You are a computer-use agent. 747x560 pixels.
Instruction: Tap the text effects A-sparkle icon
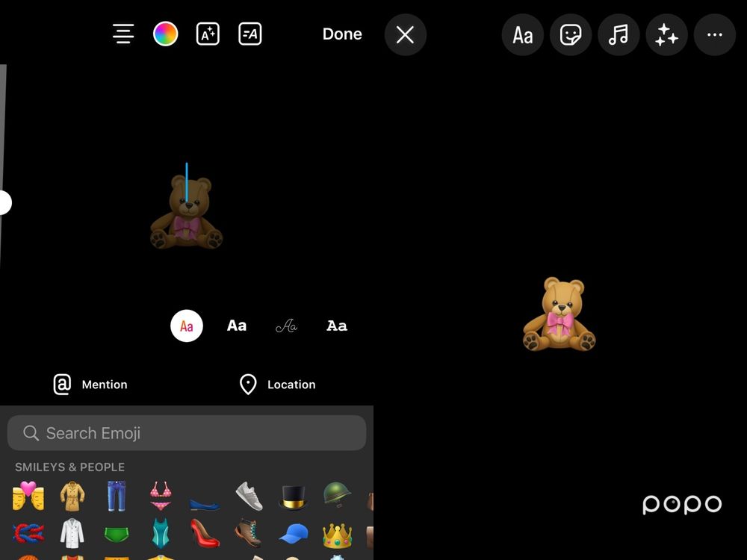tap(208, 34)
